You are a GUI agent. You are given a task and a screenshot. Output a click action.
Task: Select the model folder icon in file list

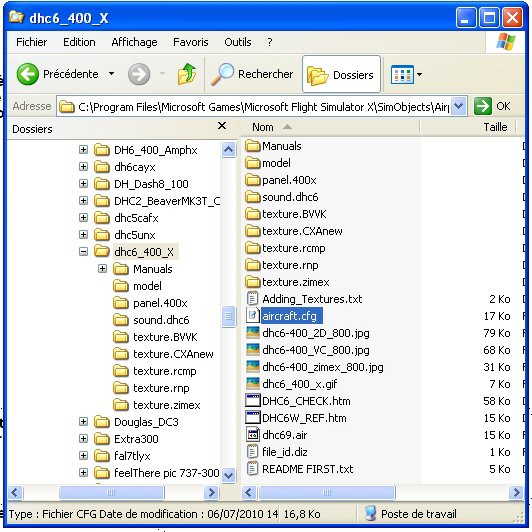click(252, 163)
